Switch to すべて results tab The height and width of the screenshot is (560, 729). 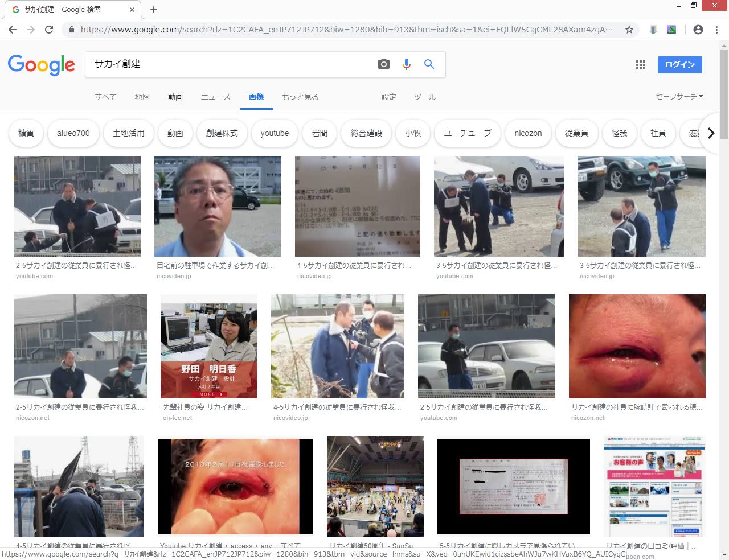[106, 97]
